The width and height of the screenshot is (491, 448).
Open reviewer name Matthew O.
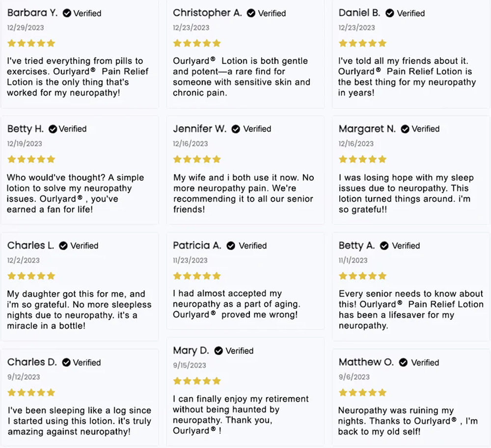(x=366, y=362)
